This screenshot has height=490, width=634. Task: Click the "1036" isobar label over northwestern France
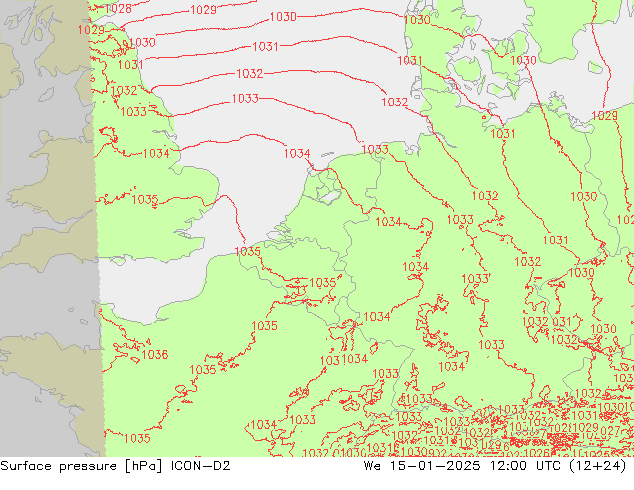point(155,355)
